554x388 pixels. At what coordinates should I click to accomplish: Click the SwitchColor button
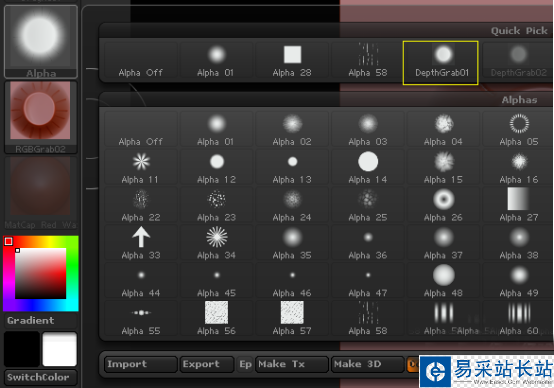pos(41,377)
